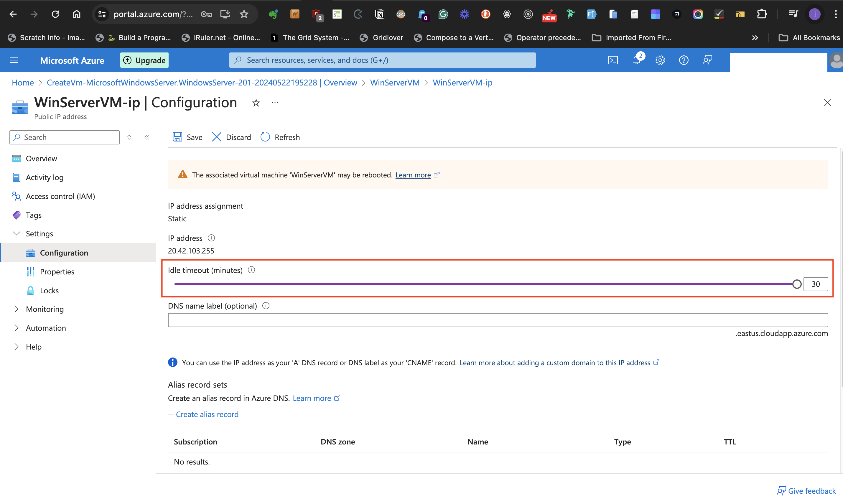Open the Azure portal hamburger menu
Image resolution: width=843 pixels, height=504 pixels.
coord(14,60)
